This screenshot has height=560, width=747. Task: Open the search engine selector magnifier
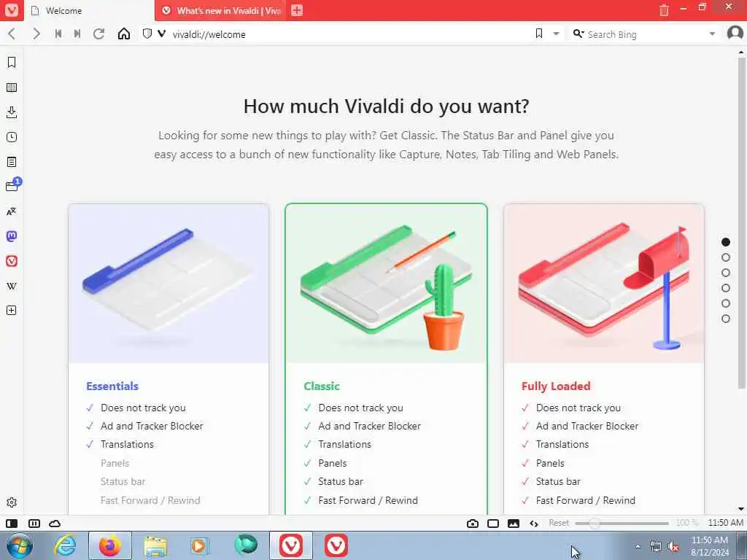[x=578, y=34]
